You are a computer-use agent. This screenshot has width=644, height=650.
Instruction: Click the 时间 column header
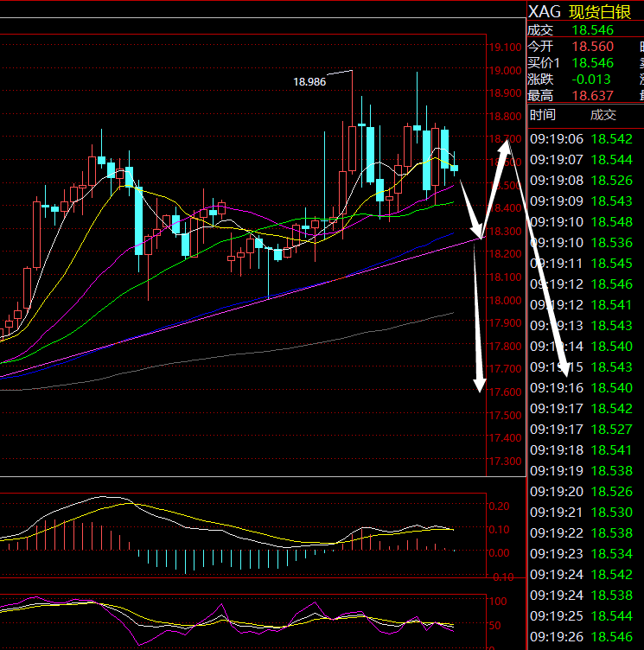(x=542, y=115)
